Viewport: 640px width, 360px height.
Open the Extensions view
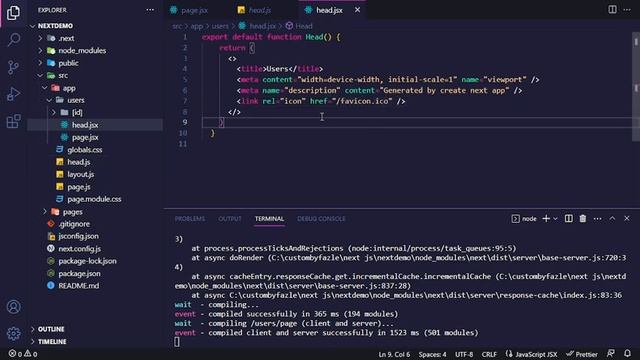(13, 121)
